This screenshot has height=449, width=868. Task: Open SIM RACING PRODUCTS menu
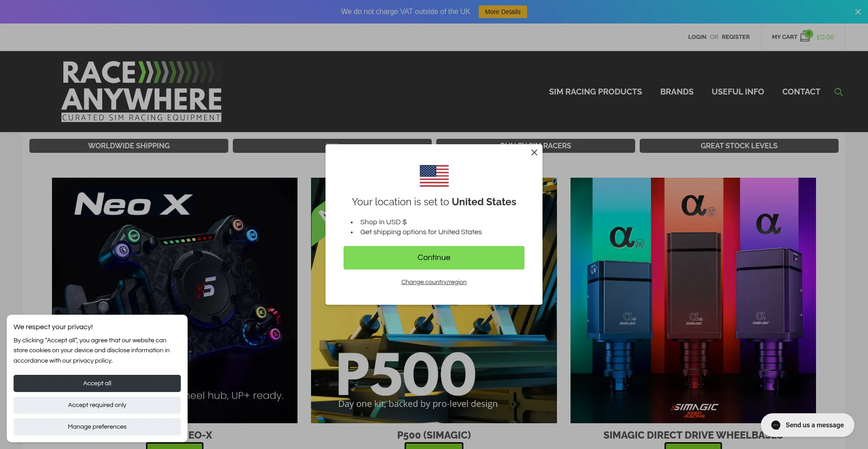coord(595,92)
